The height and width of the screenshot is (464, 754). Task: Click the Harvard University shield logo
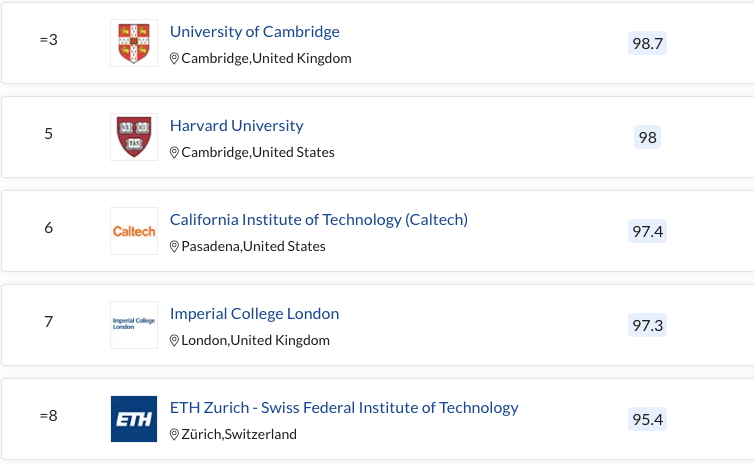[133, 137]
